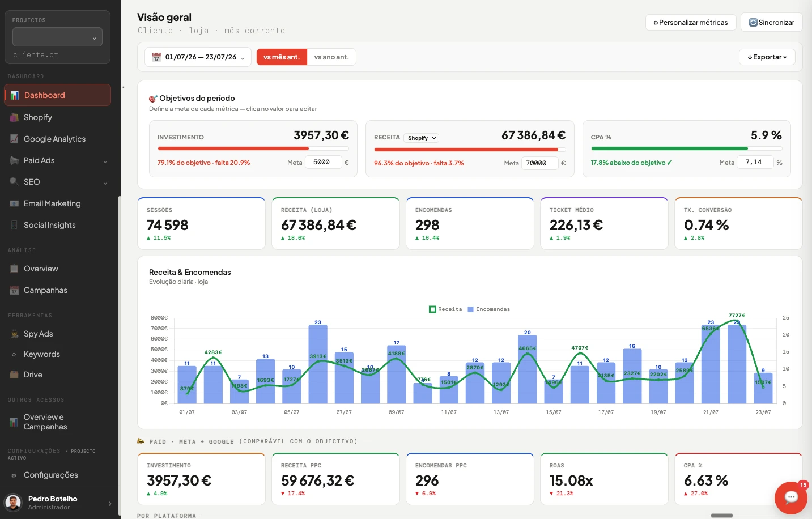Open Social Insights section
Image resolution: width=812 pixels, height=519 pixels.
coord(57,225)
